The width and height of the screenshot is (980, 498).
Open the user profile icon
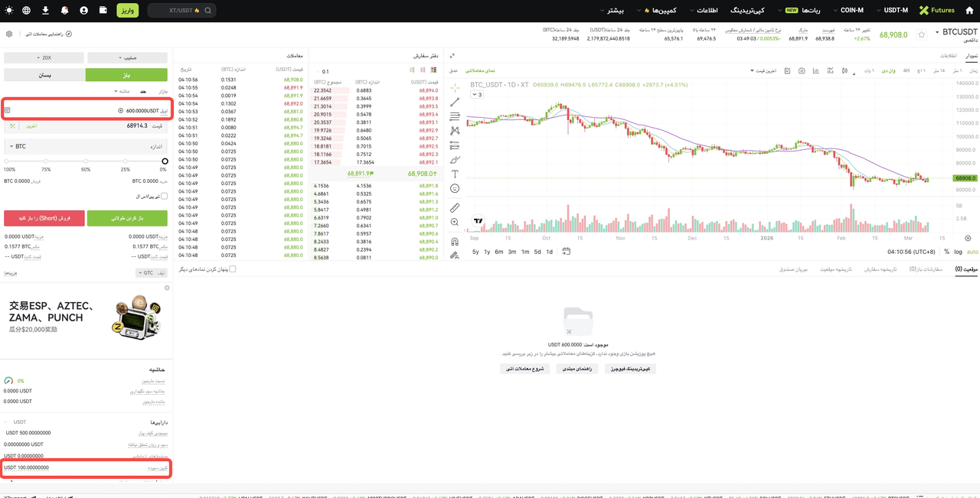click(83, 11)
